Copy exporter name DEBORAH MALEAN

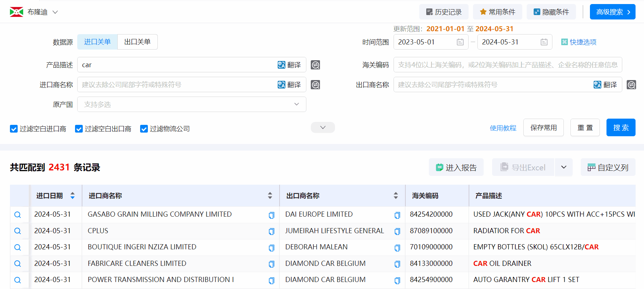397,248
